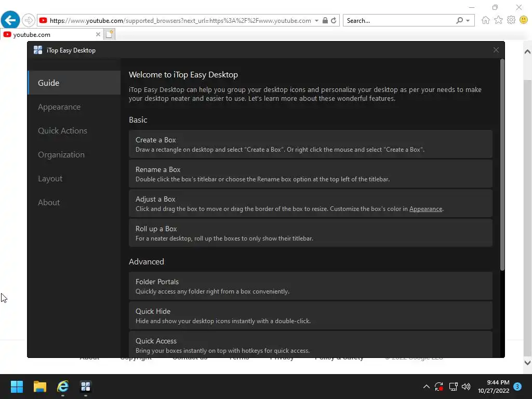Open the Quick Access guide card
The height and width of the screenshot is (399, 532).
click(x=310, y=344)
